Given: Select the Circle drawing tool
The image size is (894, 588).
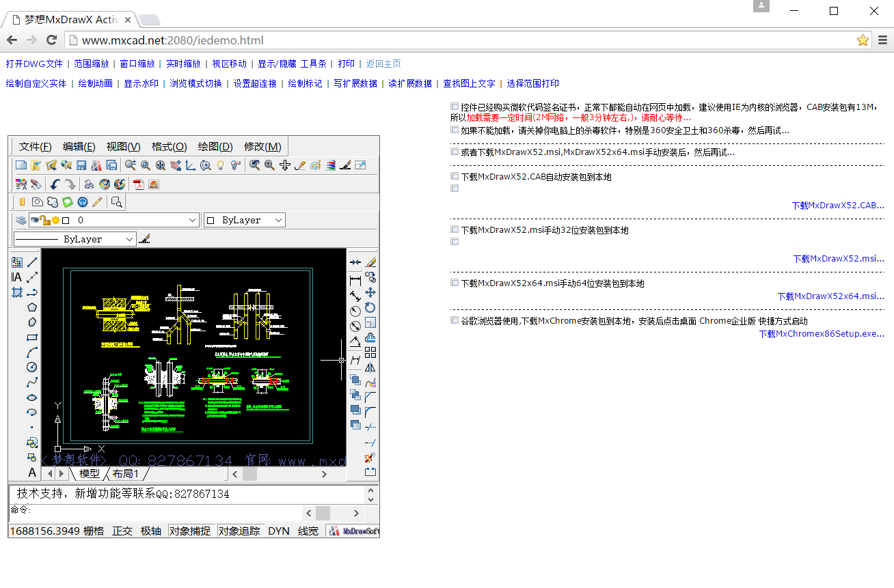Looking at the screenshot, I should click(x=32, y=367).
